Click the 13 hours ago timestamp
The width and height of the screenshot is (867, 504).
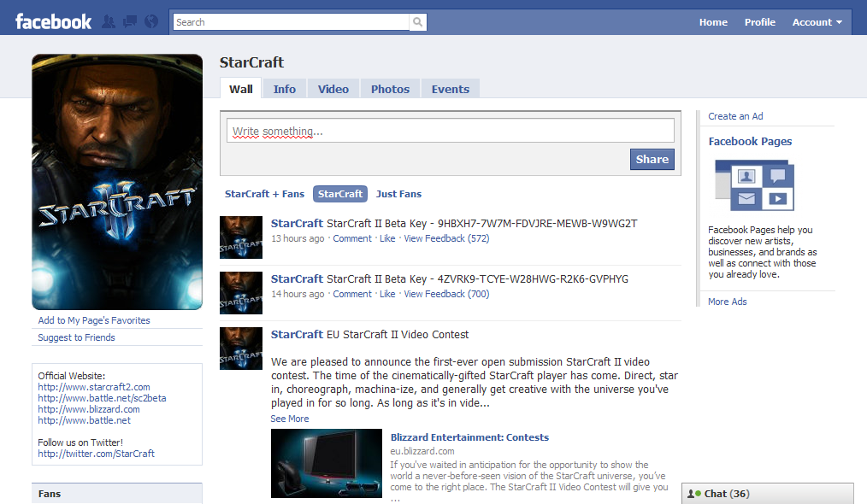[298, 238]
